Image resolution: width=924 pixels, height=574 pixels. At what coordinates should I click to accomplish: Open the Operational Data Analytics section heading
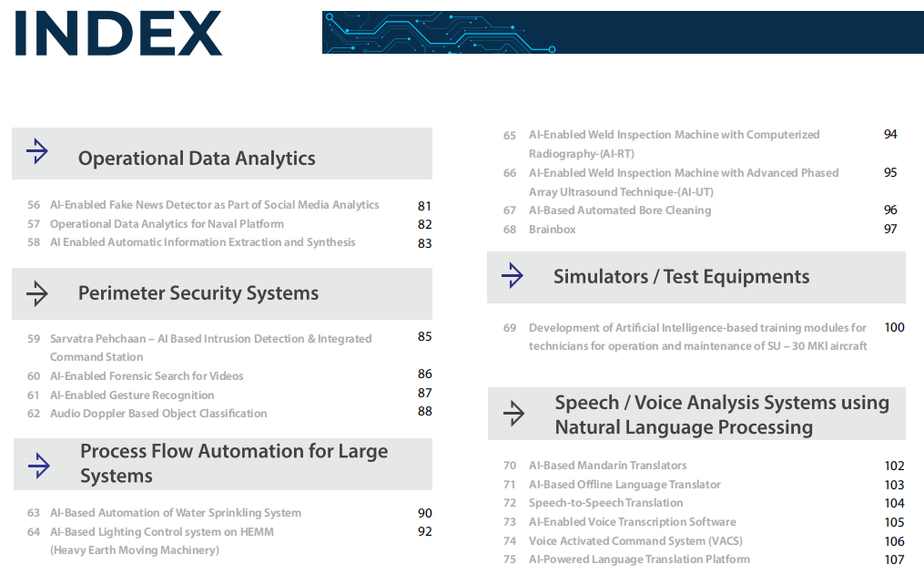(197, 159)
